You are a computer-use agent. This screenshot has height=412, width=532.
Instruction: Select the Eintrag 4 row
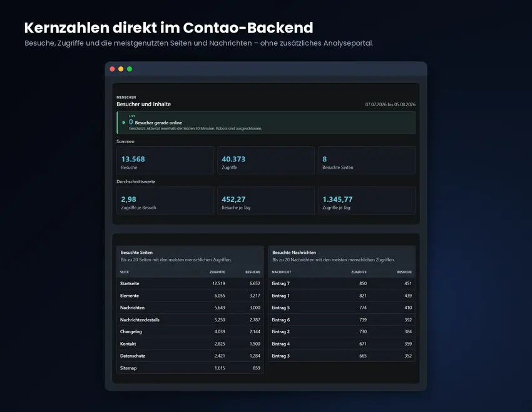pyautogui.click(x=342, y=344)
